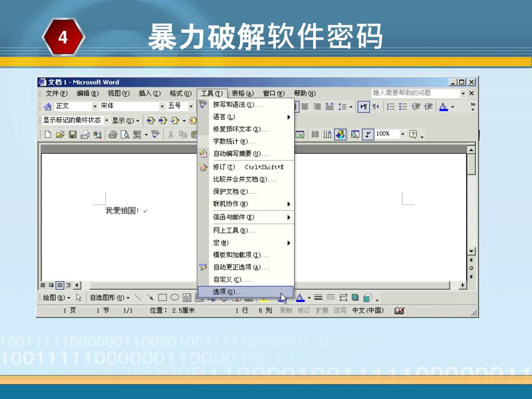This screenshot has height=399, width=532.
Task: Select the Rectangle drawing tool
Action: coord(163,298)
